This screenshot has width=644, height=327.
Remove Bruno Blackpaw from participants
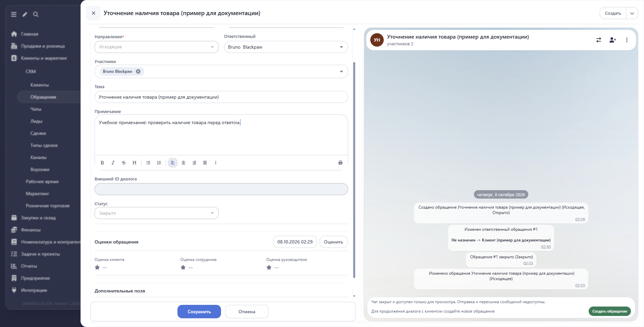pyautogui.click(x=138, y=71)
